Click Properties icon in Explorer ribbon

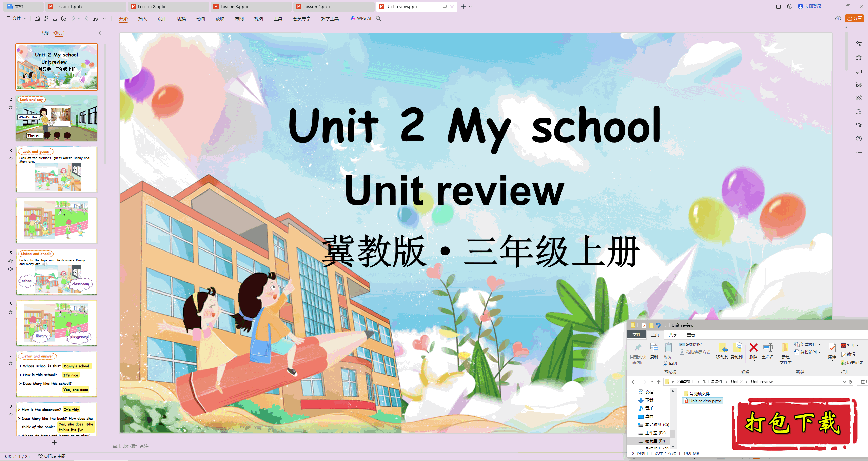(832, 348)
